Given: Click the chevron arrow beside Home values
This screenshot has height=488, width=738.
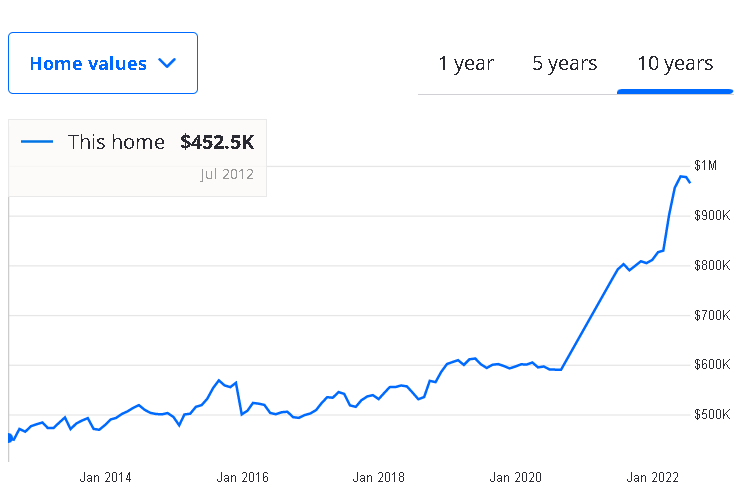Looking at the screenshot, I should coord(167,63).
